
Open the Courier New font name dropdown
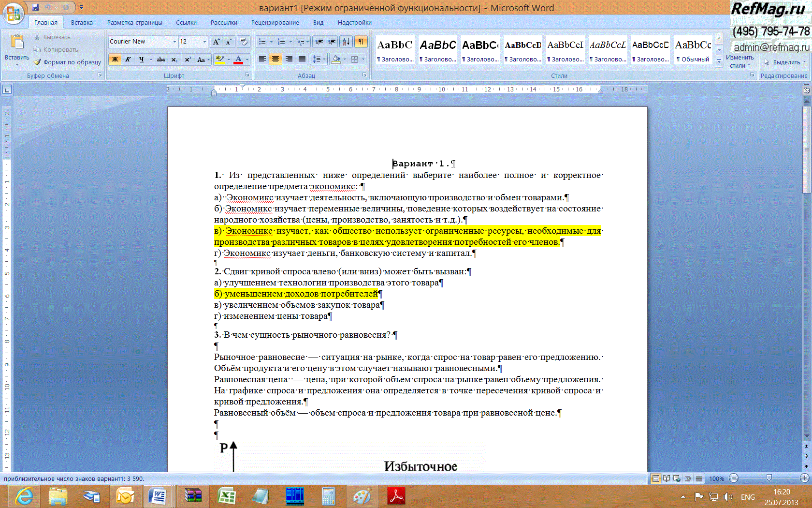pyautogui.click(x=174, y=42)
